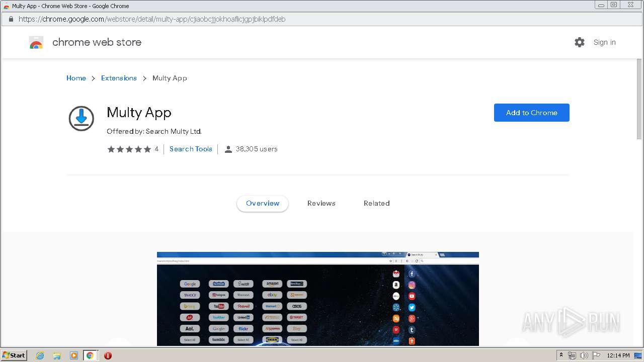Click the Add to Chrome button

[x=531, y=113]
